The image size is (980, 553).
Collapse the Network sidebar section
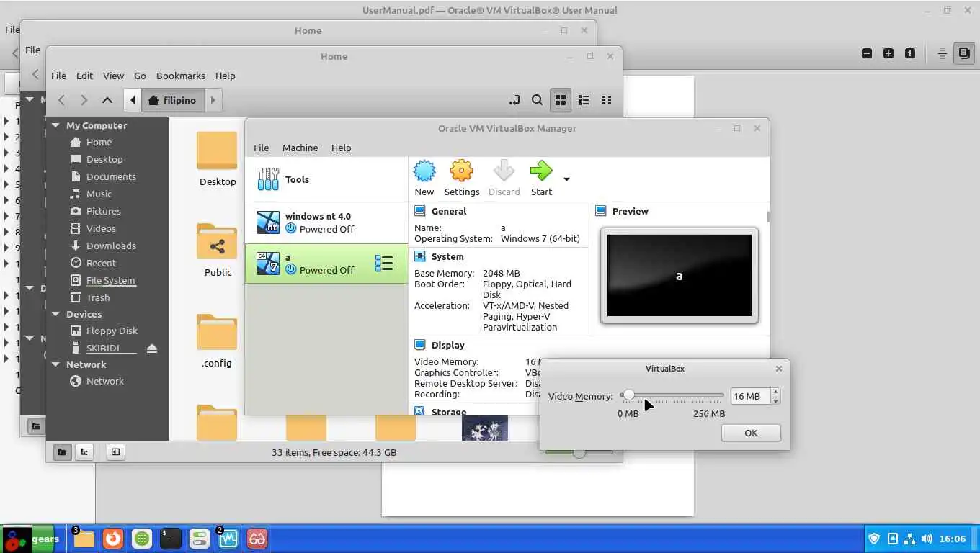pyautogui.click(x=55, y=364)
